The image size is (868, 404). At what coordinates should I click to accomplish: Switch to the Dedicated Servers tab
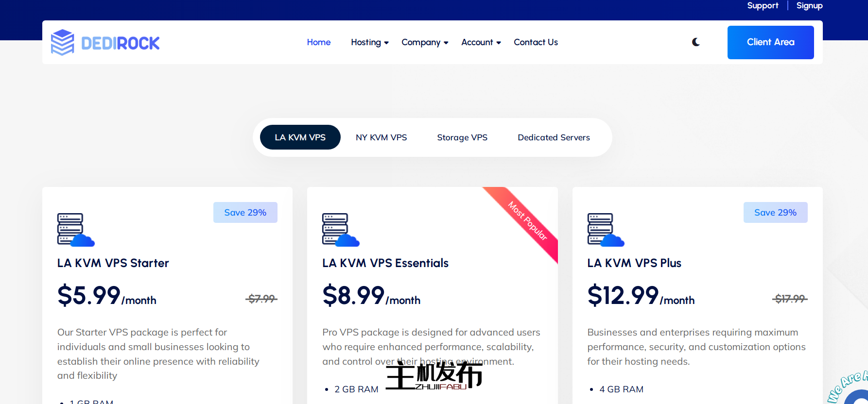click(x=554, y=137)
